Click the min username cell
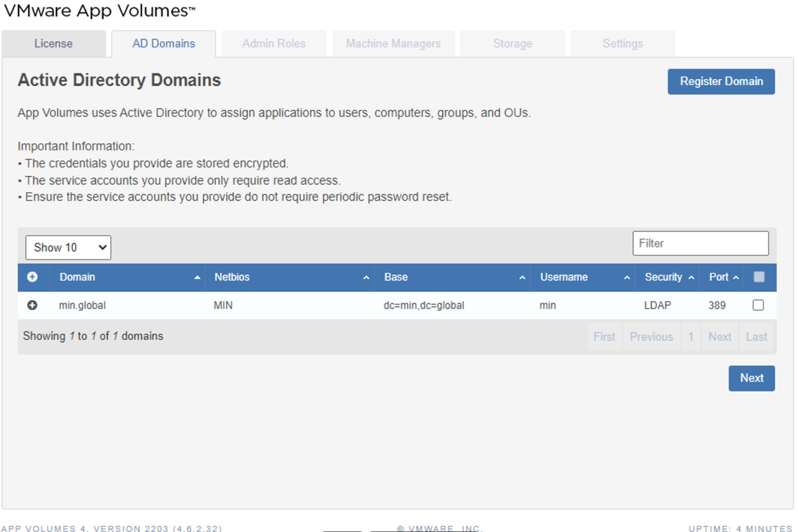 click(547, 305)
